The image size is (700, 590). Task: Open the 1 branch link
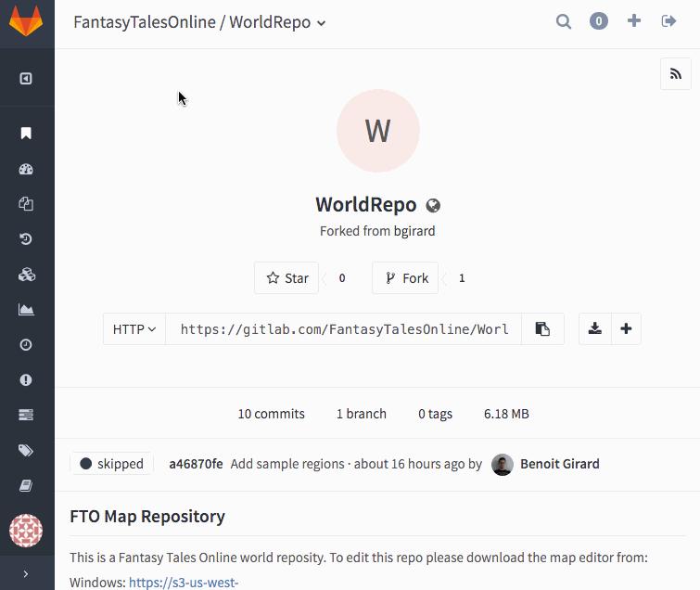[362, 414]
